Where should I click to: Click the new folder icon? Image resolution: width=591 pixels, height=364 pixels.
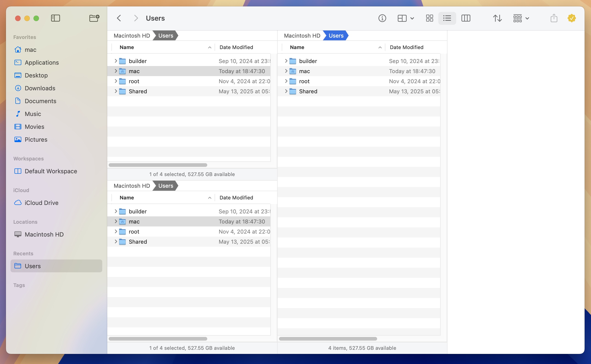pyautogui.click(x=94, y=18)
